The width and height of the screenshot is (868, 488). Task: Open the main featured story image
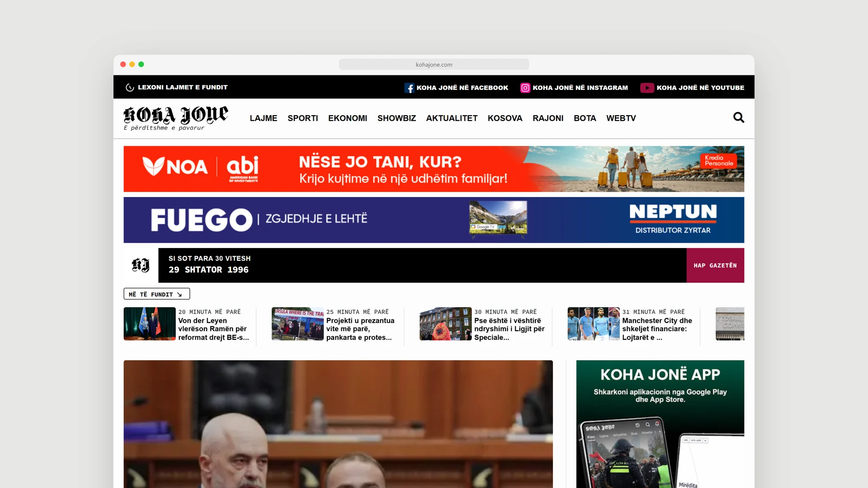click(x=338, y=424)
